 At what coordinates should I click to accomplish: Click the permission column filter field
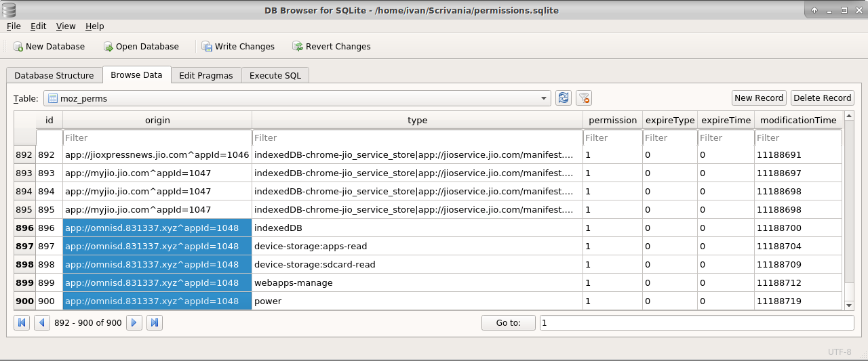(612, 137)
